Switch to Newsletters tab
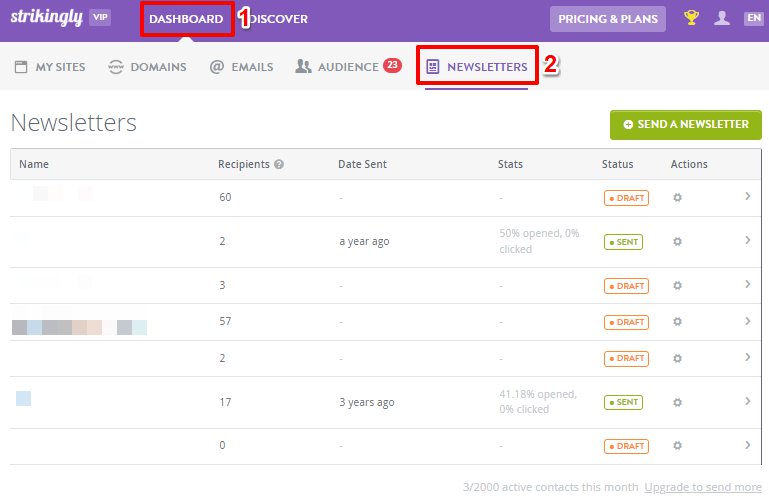 click(477, 67)
